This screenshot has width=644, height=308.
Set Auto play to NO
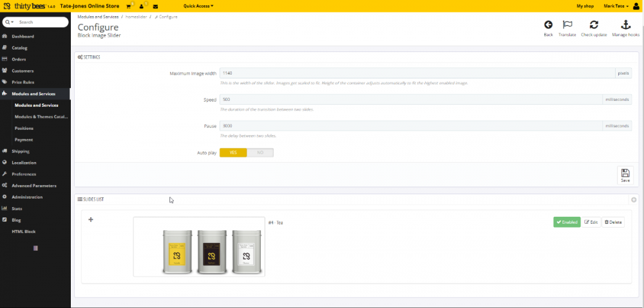coord(260,152)
